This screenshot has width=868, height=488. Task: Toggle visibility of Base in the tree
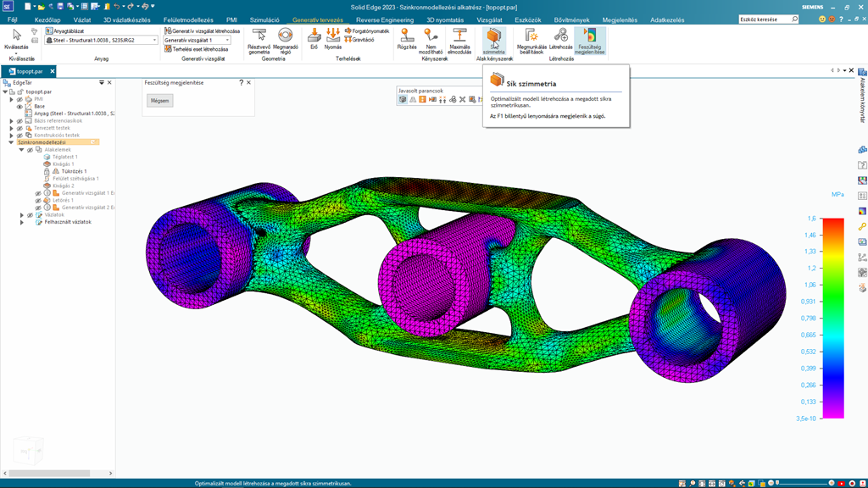tap(20, 107)
